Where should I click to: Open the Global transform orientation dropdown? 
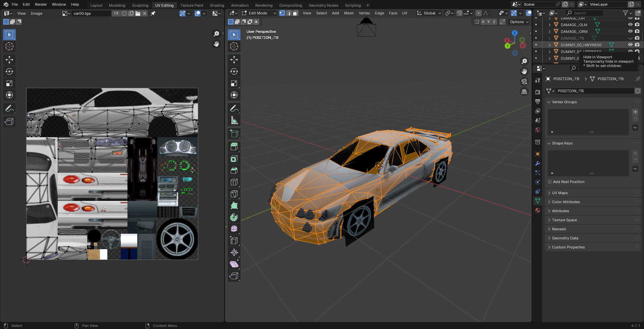[429, 13]
